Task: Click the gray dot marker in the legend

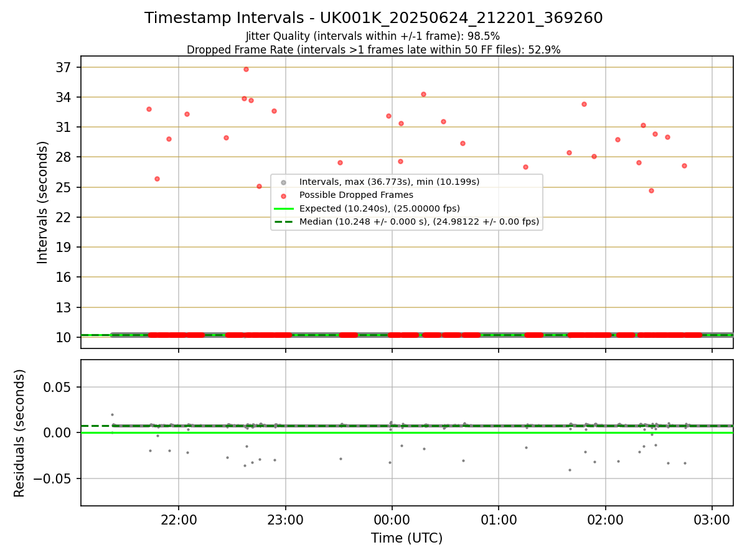Action: point(283,182)
